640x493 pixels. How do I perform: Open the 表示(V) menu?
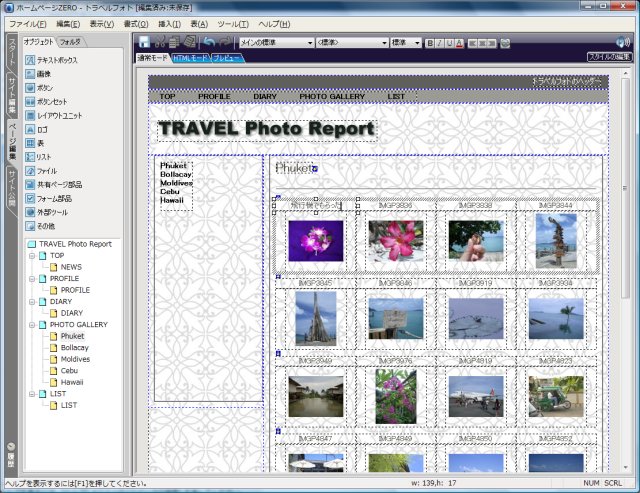pos(102,24)
